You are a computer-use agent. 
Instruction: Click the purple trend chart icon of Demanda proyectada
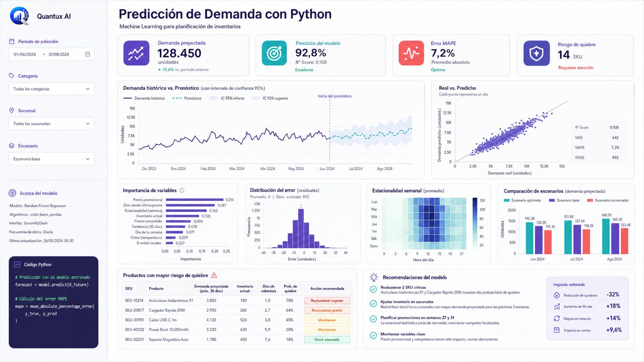pyautogui.click(x=136, y=53)
